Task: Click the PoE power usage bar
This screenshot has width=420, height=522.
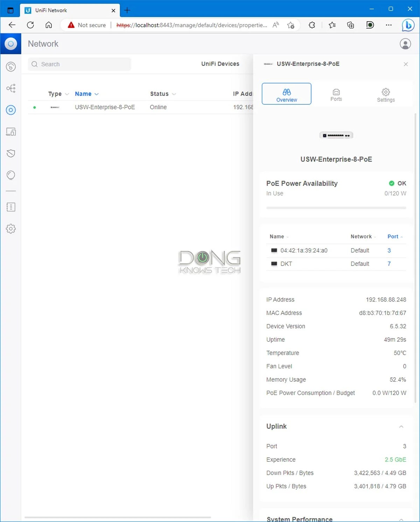Action: 336,208
